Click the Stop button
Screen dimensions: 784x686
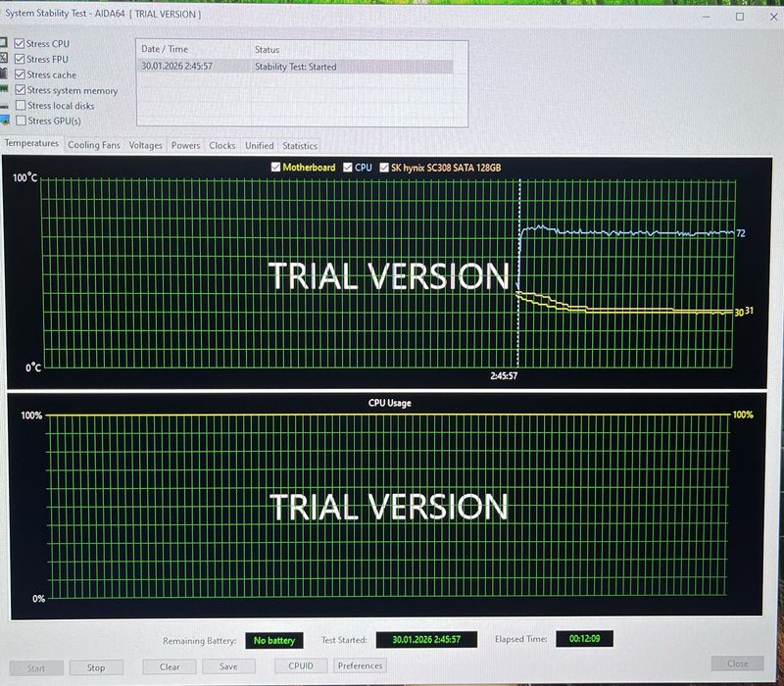(x=96, y=667)
